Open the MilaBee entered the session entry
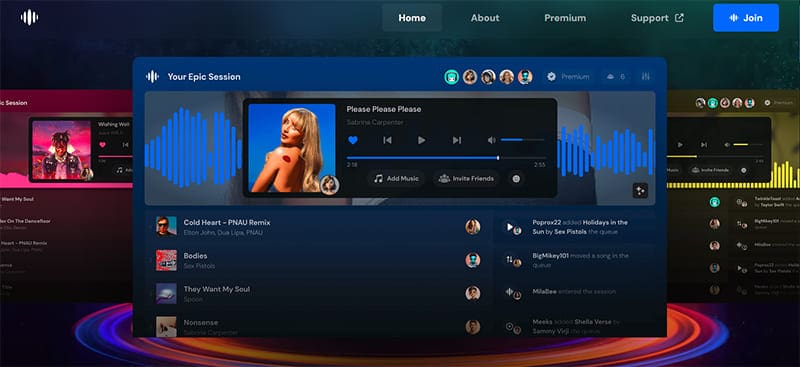 (574, 292)
